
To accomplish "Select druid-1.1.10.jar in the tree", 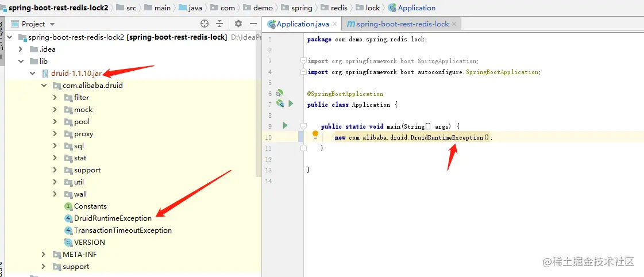I will click(76, 74).
